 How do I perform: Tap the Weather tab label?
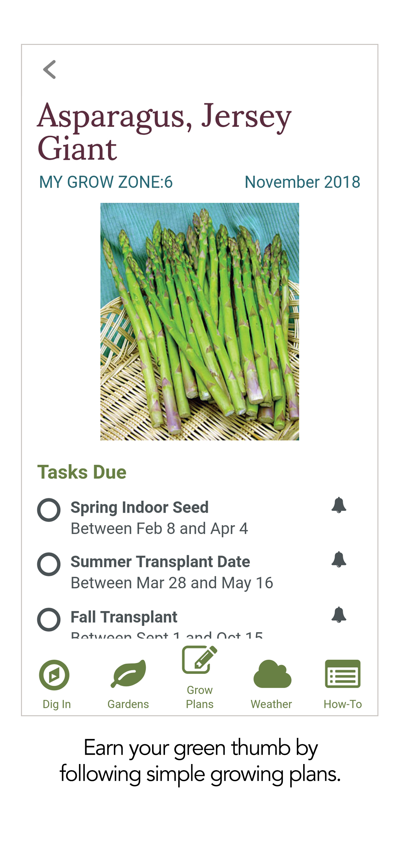(x=271, y=704)
